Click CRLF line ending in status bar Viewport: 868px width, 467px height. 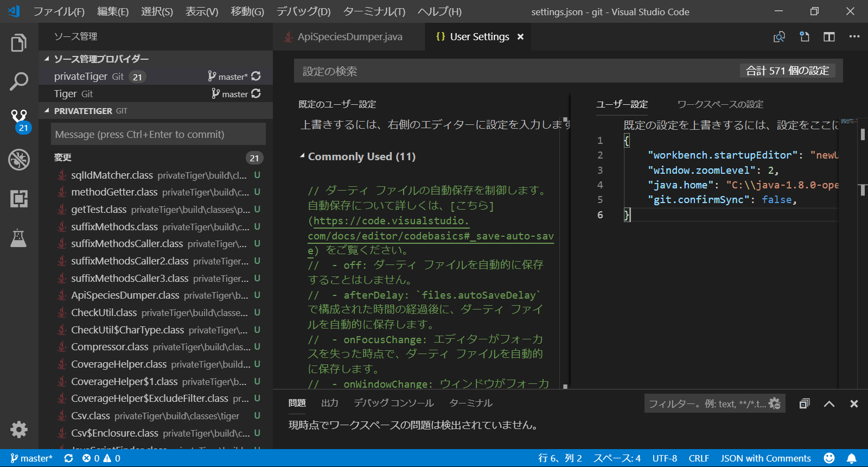(x=699, y=458)
